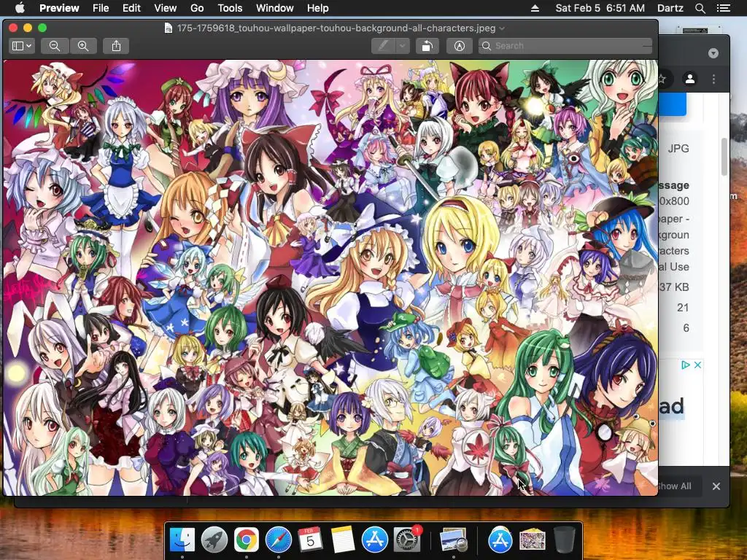
Task: Open the Applications folder in Dock
Action: click(500, 540)
